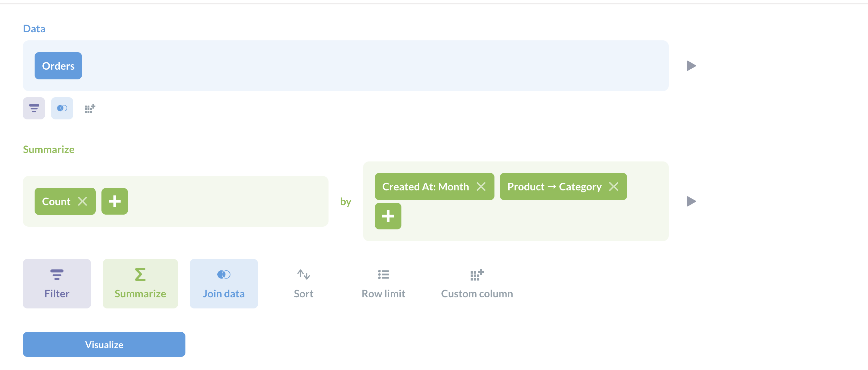Open the Count aggregation for editing
This screenshot has width=868, height=370.
point(56,201)
